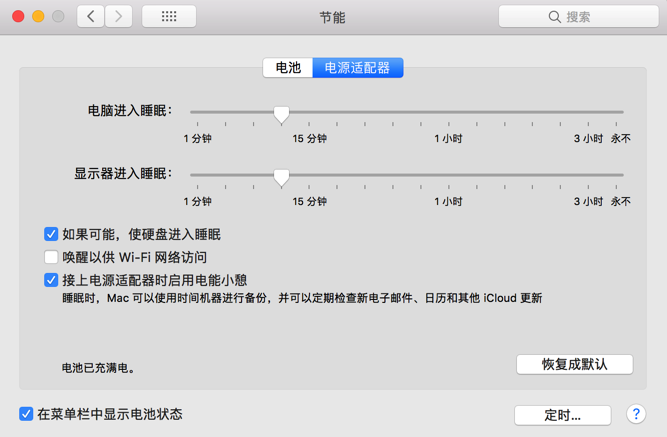Disable 接上电源适配器时启用电能小憩
Screen dimensions: 667x437
click(51, 280)
